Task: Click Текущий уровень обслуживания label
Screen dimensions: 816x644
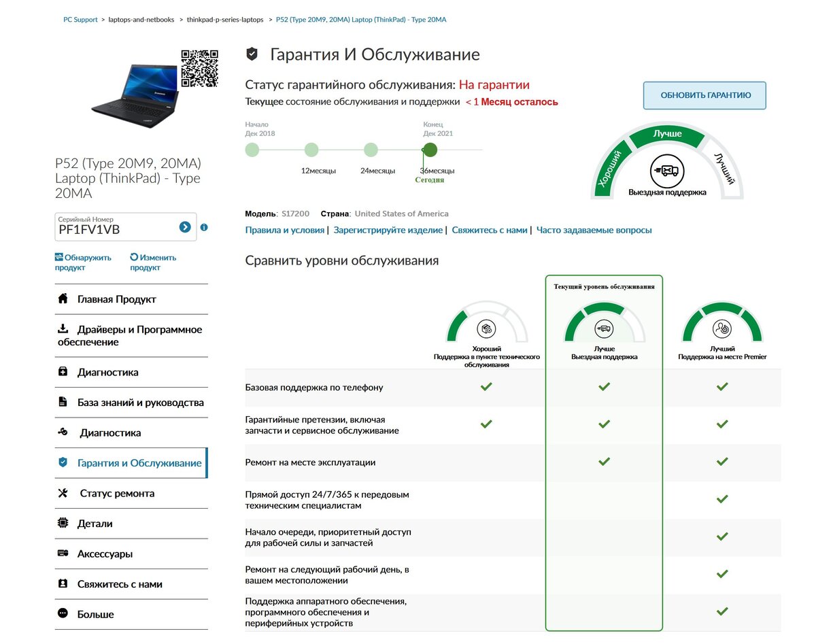Action: [604, 286]
